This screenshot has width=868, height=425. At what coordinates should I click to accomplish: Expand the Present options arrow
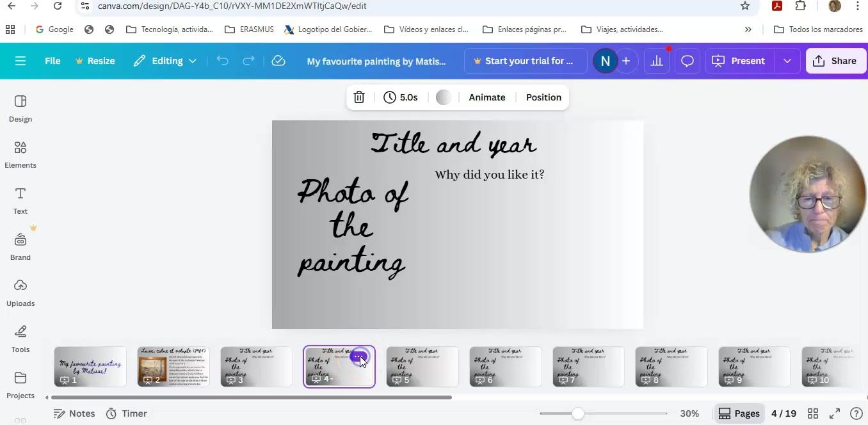787,61
